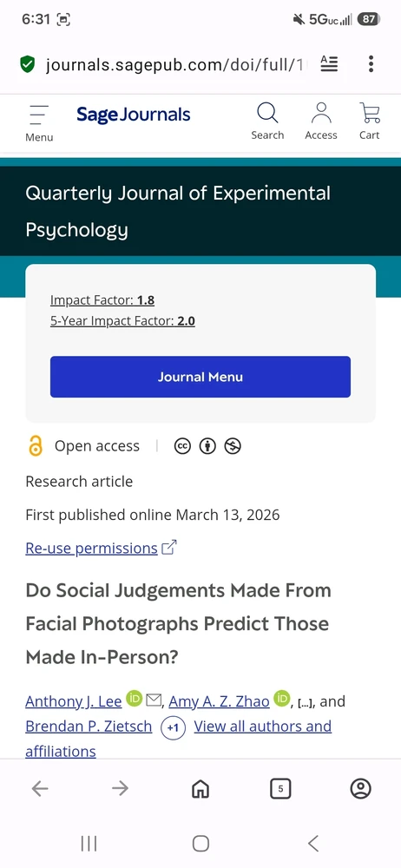Open Amy A. Z. Zhao's ORCID iD icon
The width and height of the screenshot is (401, 868).
(281, 699)
